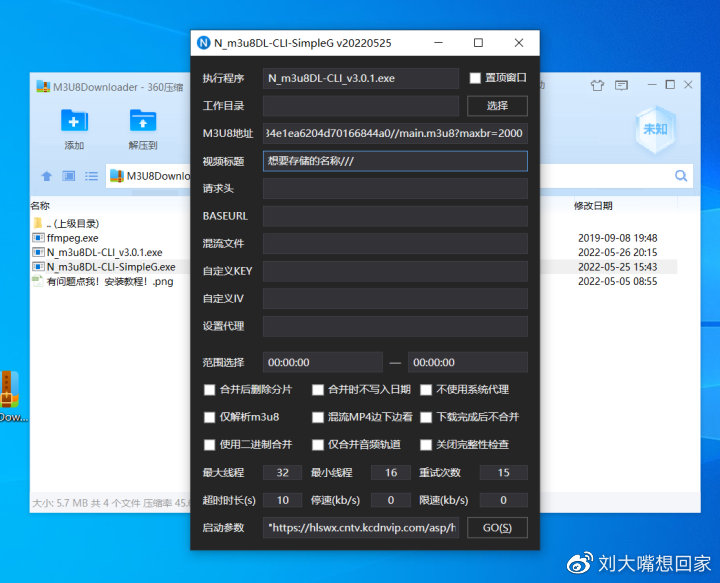Select the ffmpeg.exe file name in 360压缩
This screenshot has width=720, height=583.
[73, 238]
